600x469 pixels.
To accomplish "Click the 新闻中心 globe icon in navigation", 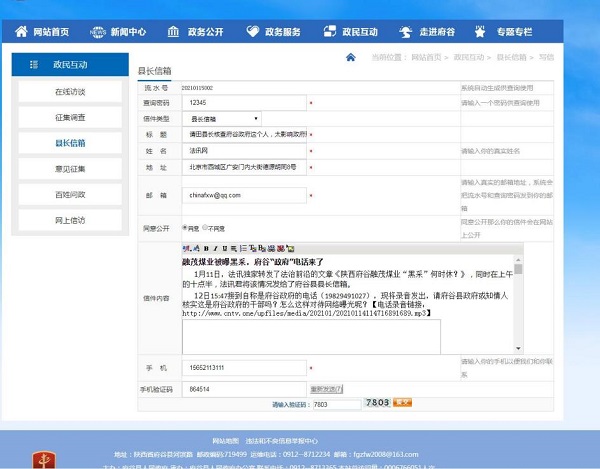I will pos(98,32).
